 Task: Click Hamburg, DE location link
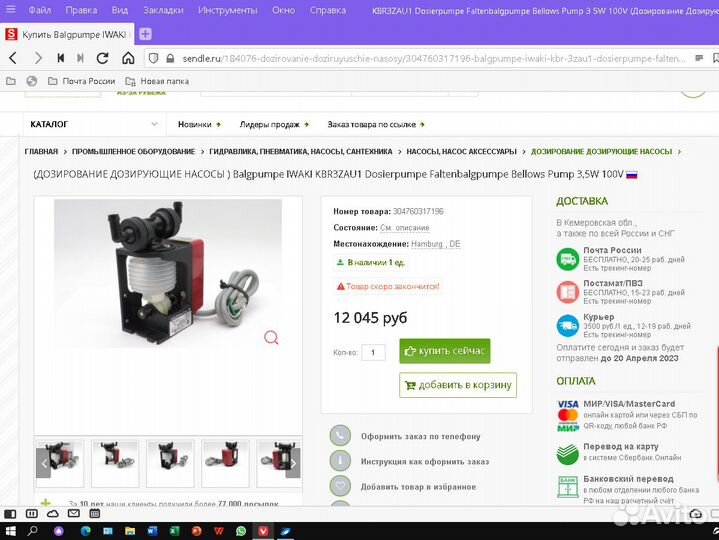pyautogui.click(x=436, y=244)
